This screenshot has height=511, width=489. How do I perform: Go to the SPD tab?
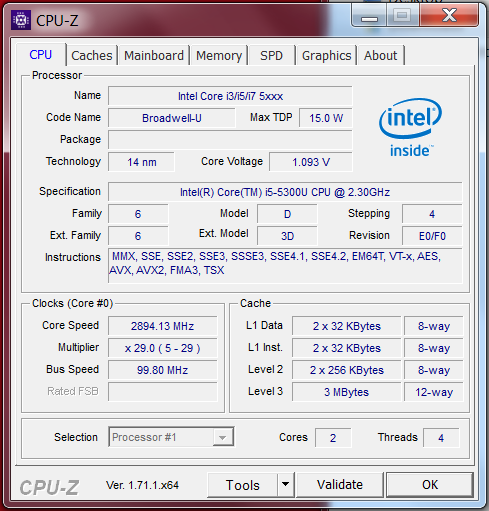271,55
